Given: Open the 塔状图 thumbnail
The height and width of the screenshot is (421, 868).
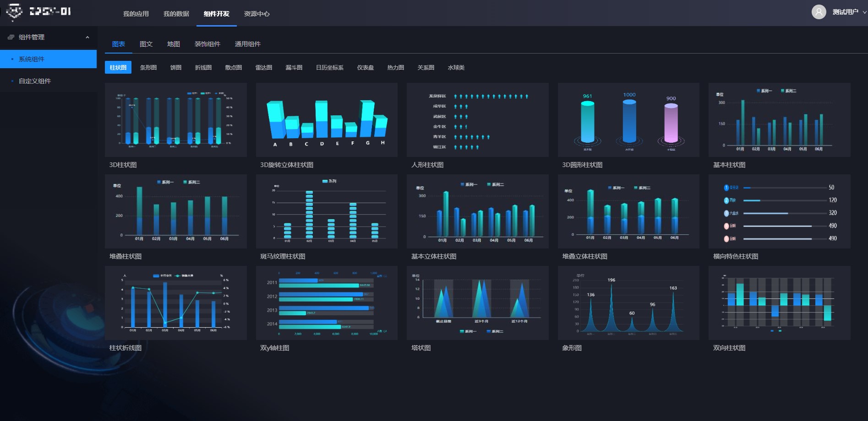Looking at the screenshot, I should point(478,303).
